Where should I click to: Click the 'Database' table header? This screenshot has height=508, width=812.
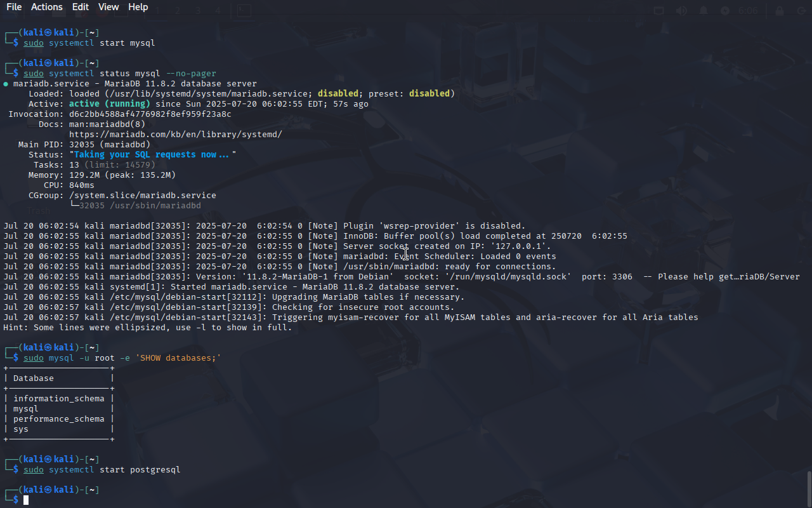34,378
